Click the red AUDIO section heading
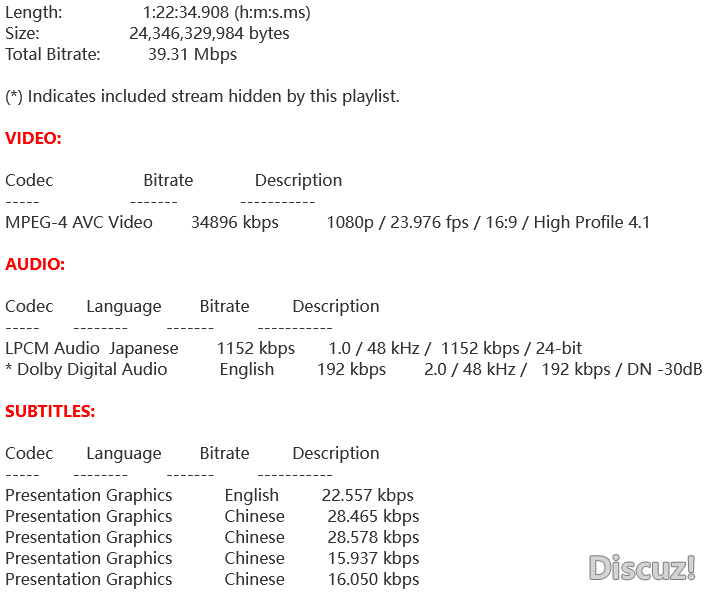712x592 pixels. (x=35, y=264)
